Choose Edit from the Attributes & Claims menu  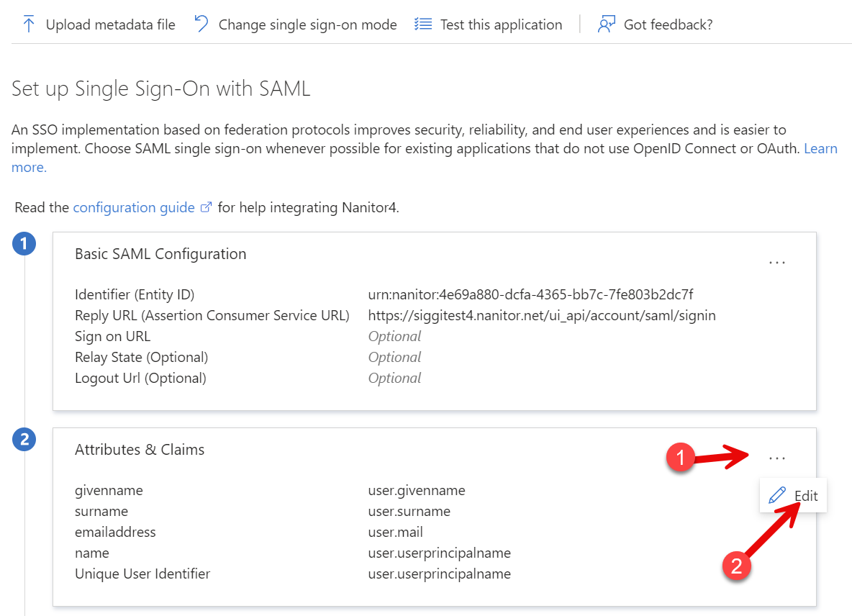(x=805, y=496)
